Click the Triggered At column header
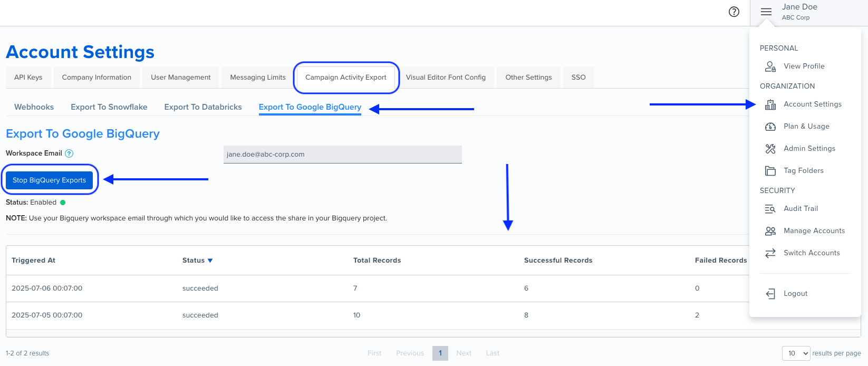The image size is (868, 366). (x=33, y=261)
